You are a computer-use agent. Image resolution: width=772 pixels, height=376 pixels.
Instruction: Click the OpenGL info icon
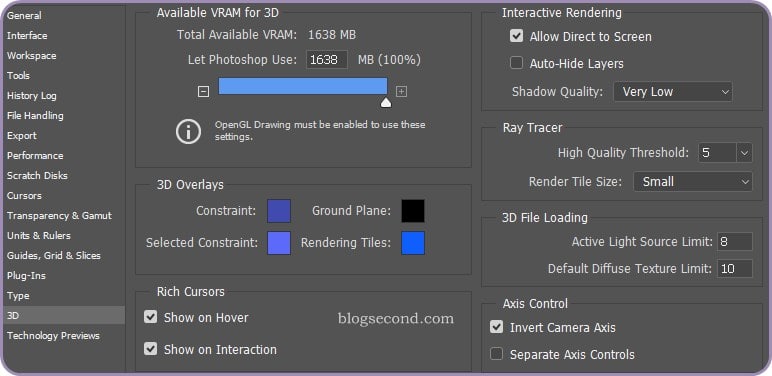(x=189, y=131)
